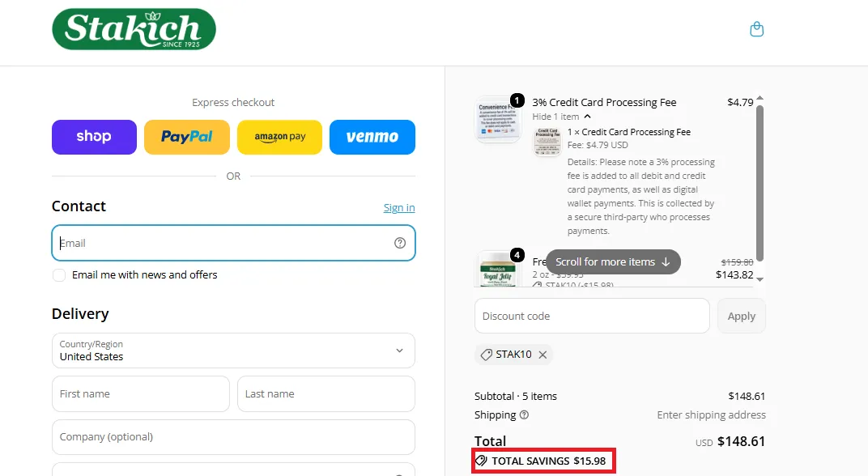Click the Discount code input field
Image resolution: width=868 pixels, height=476 pixels.
[592, 316]
